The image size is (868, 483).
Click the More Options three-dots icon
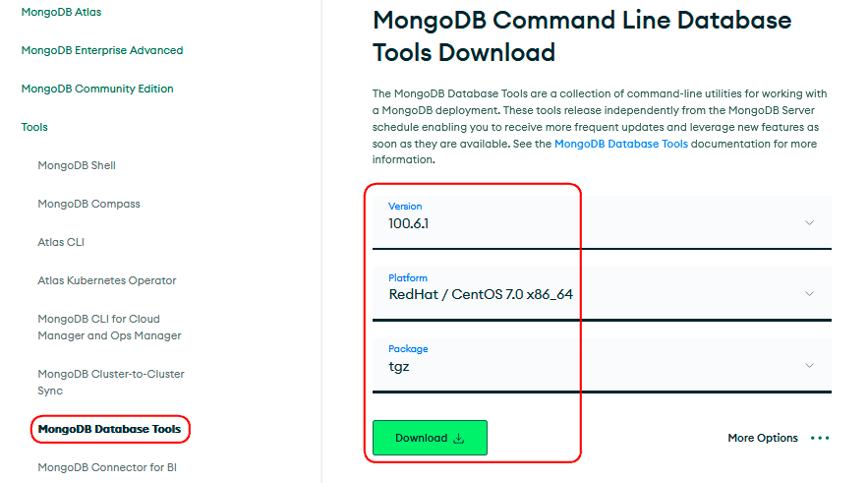tap(820, 438)
